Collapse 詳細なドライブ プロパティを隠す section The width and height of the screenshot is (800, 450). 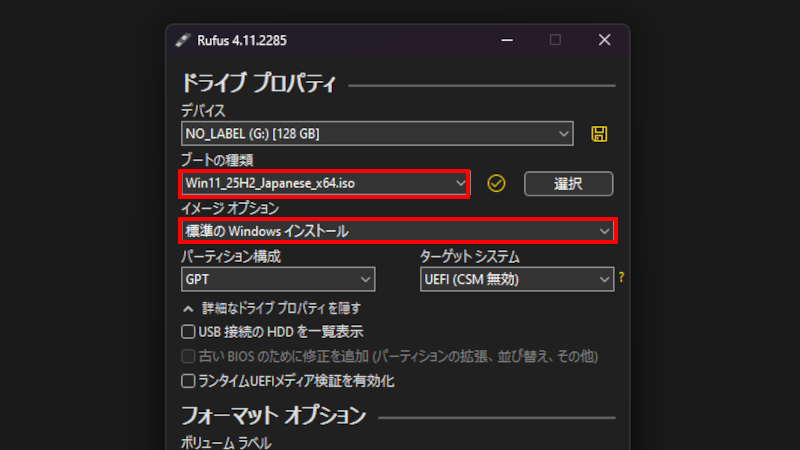coord(272,308)
